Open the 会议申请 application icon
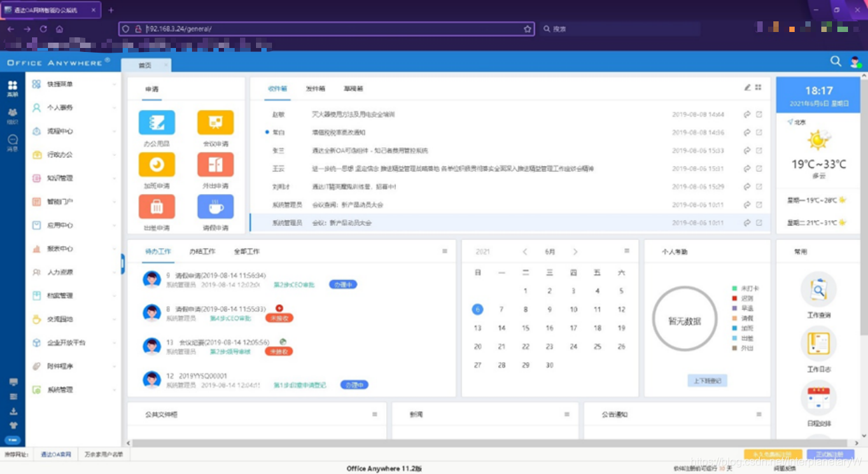This screenshot has width=868, height=474. pos(215,123)
